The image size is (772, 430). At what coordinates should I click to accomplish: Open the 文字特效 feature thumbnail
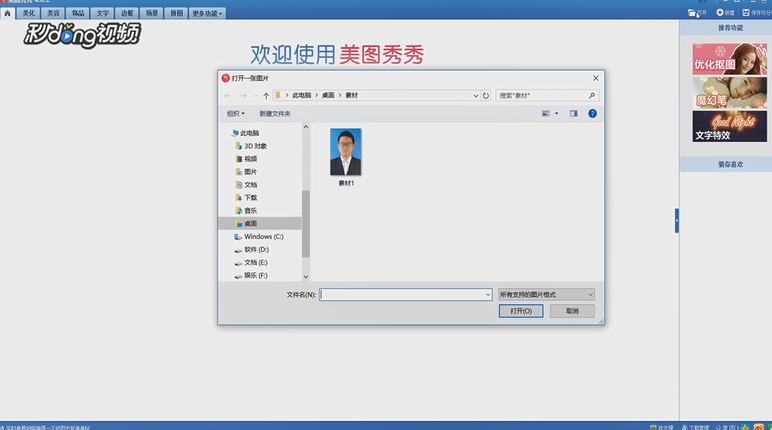[730, 127]
